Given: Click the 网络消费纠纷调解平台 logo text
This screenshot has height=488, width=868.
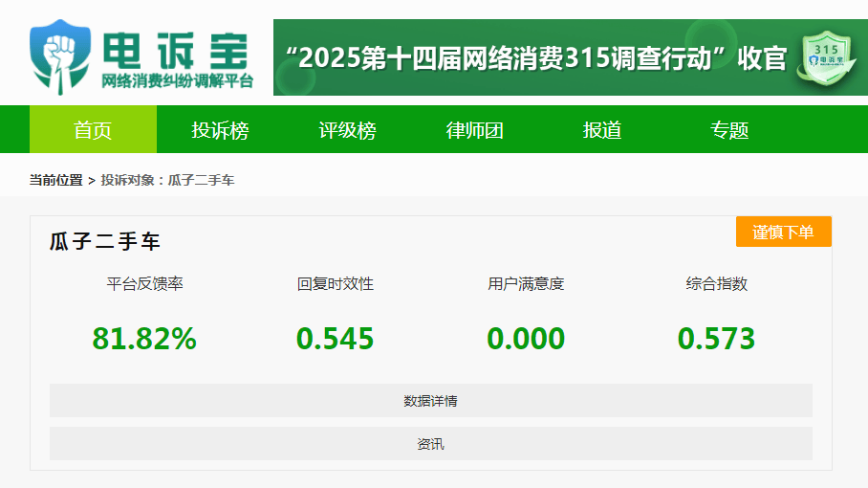Looking at the screenshot, I should point(177,81).
